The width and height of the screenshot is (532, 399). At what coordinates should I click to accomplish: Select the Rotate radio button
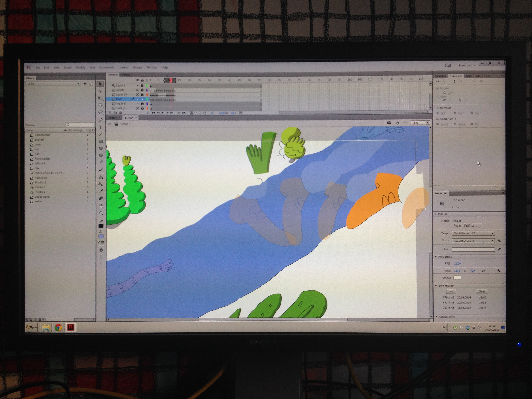tap(437, 88)
